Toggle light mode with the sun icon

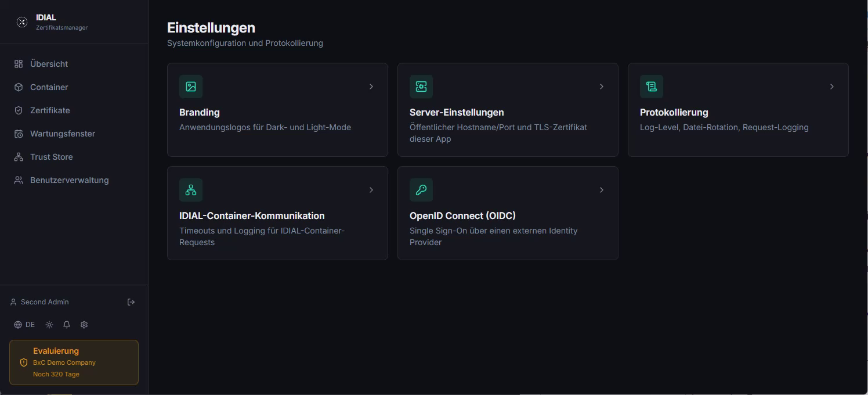[49, 325]
